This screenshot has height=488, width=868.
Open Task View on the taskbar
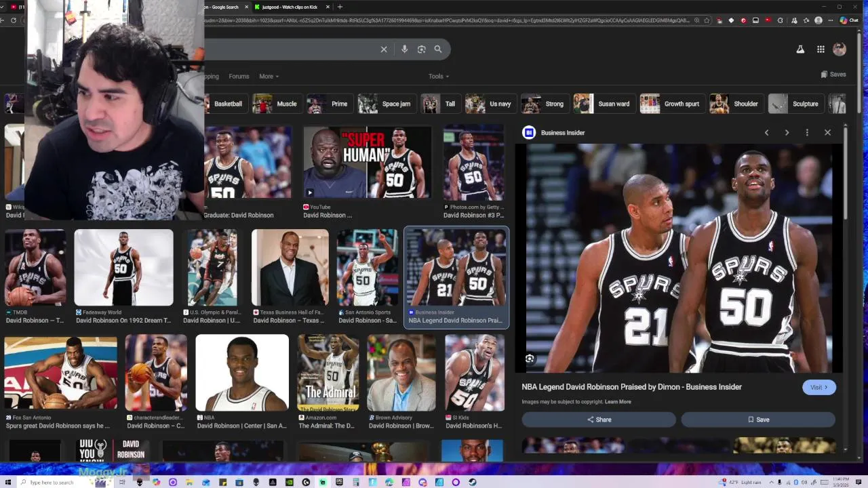click(x=123, y=483)
